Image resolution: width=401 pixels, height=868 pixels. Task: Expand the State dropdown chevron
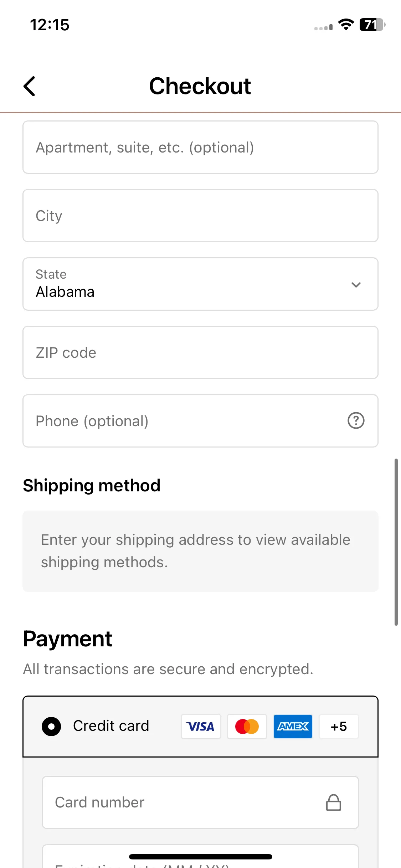(356, 284)
